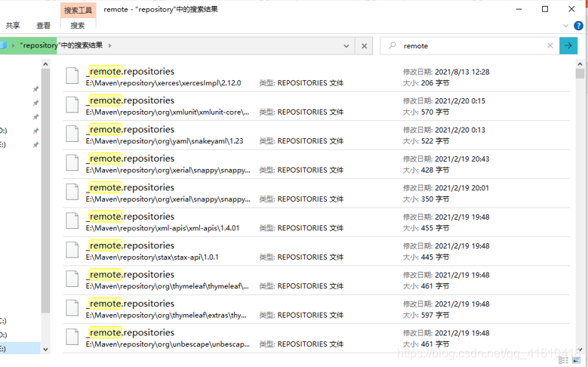Select the file icon of the 428-byte snappy entry
This screenshot has height=367, width=588.
(72, 162)
